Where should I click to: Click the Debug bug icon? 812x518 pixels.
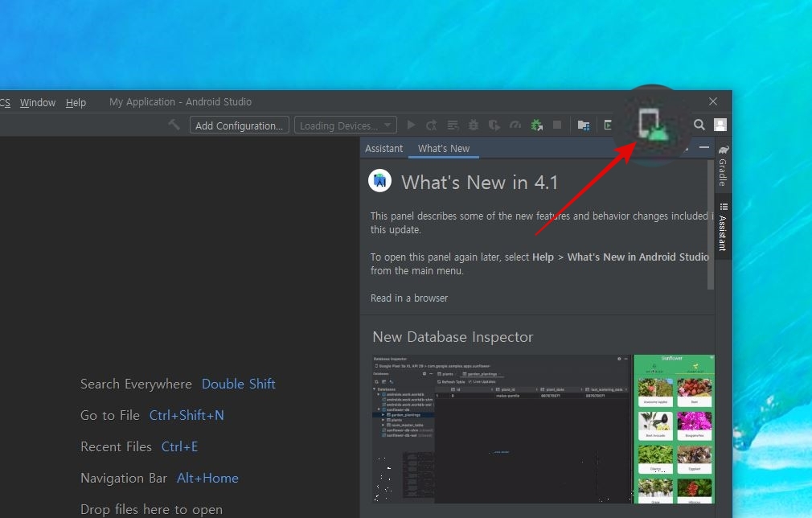474,125
